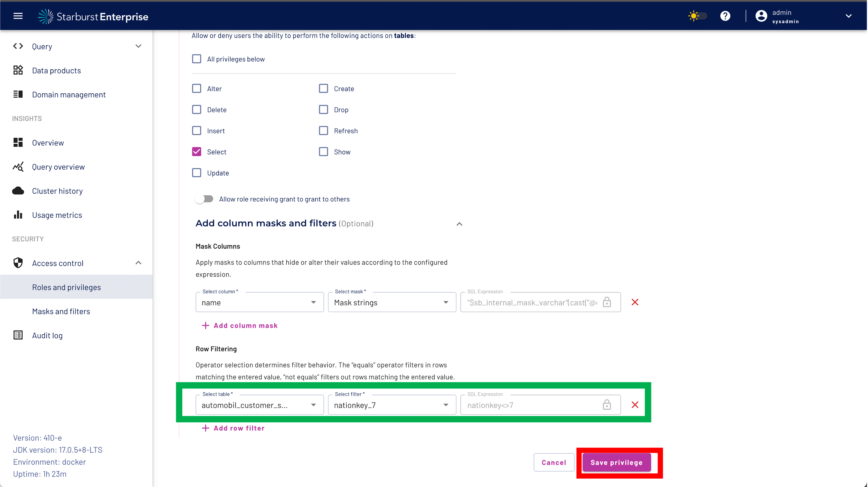Open the Audit log page
This screenshot has width=868, height=487.
click(x=47, y=335)
